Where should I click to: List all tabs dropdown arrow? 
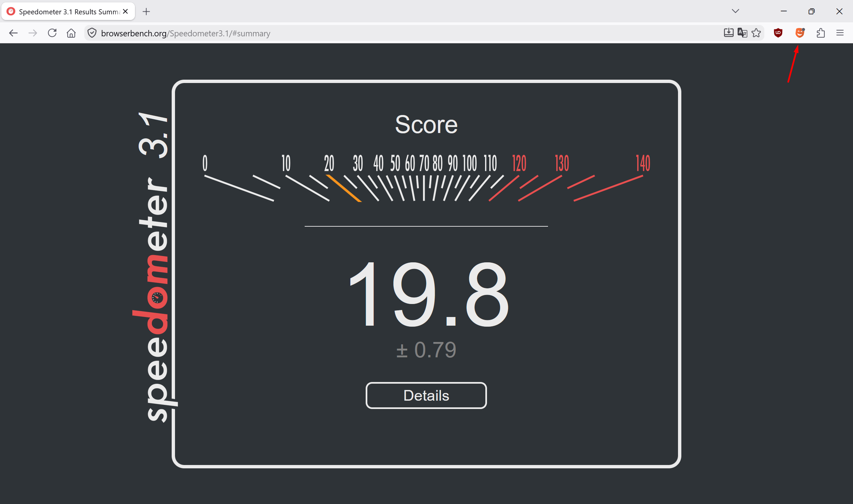click(736, 11)
